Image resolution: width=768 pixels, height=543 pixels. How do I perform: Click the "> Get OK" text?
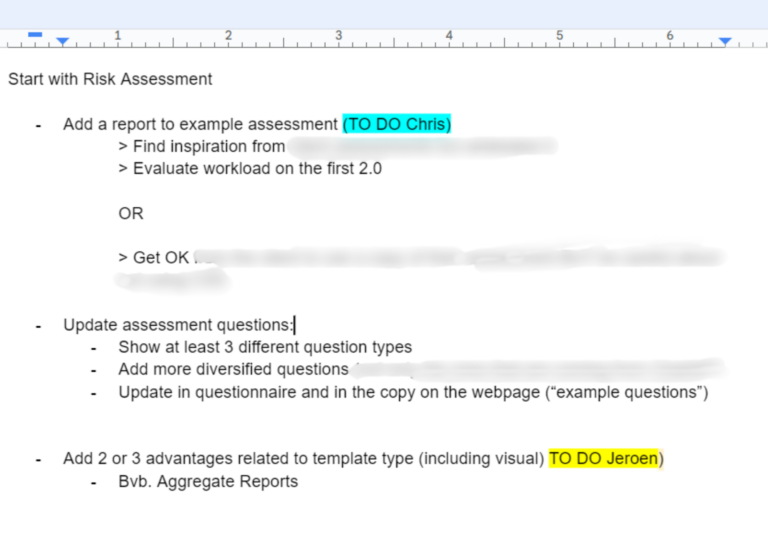pos(153,258)
